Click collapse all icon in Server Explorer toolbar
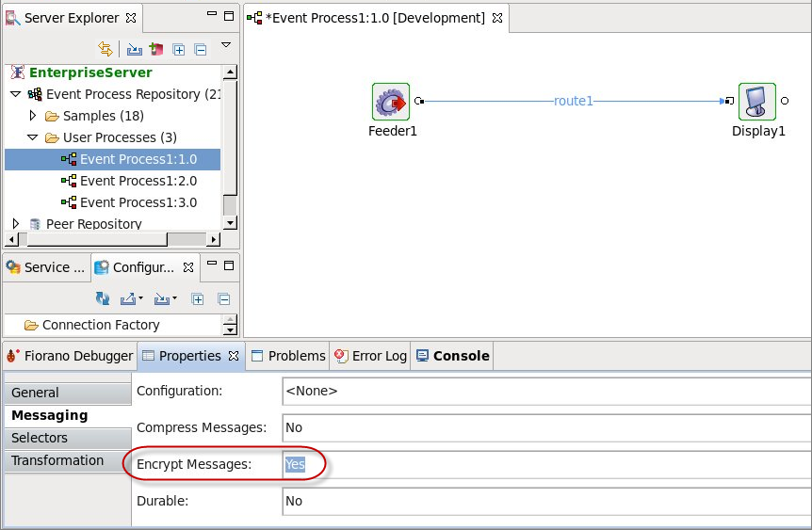The height and width of the screenshot is (530, 812). pyautogui.click(x=201, y=50)
